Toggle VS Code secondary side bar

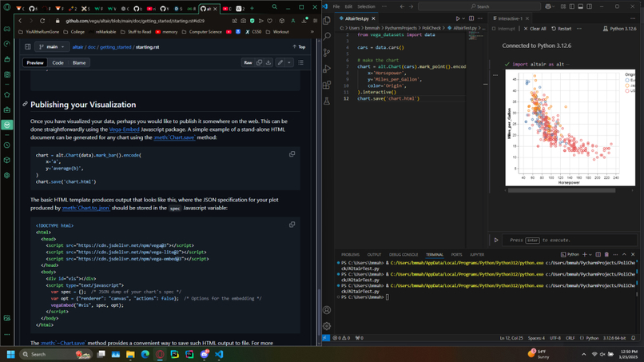pos(590,6)
